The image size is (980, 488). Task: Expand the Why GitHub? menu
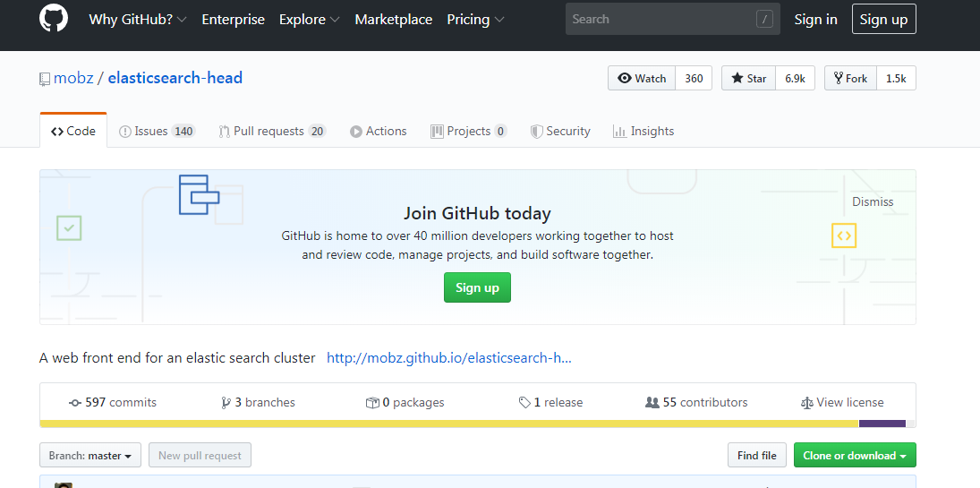(138, 20)
